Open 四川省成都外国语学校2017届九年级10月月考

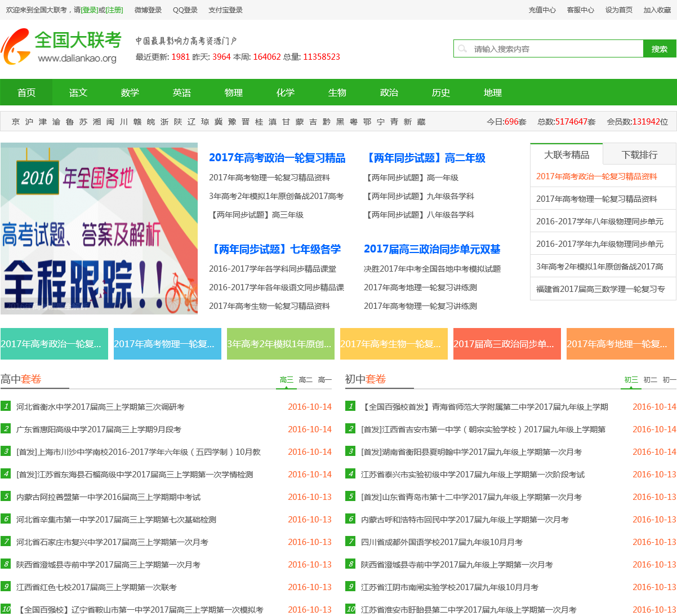coord(442,542)
